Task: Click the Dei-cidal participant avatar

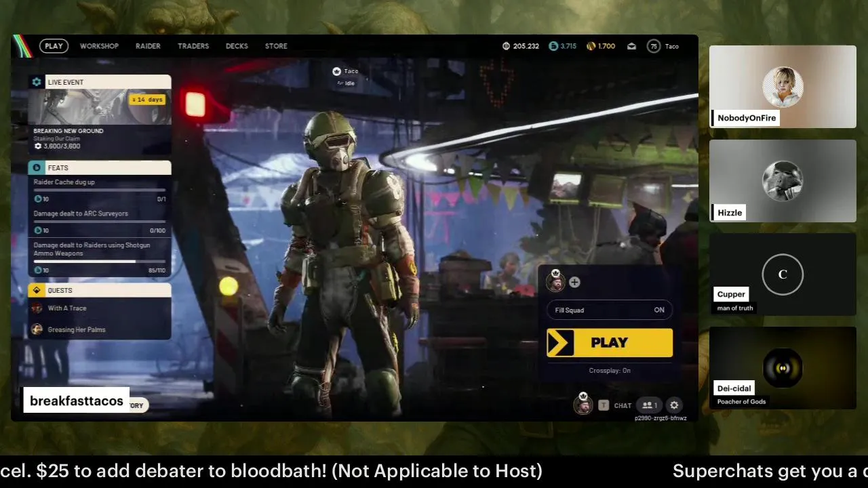Action: point(783,368)
